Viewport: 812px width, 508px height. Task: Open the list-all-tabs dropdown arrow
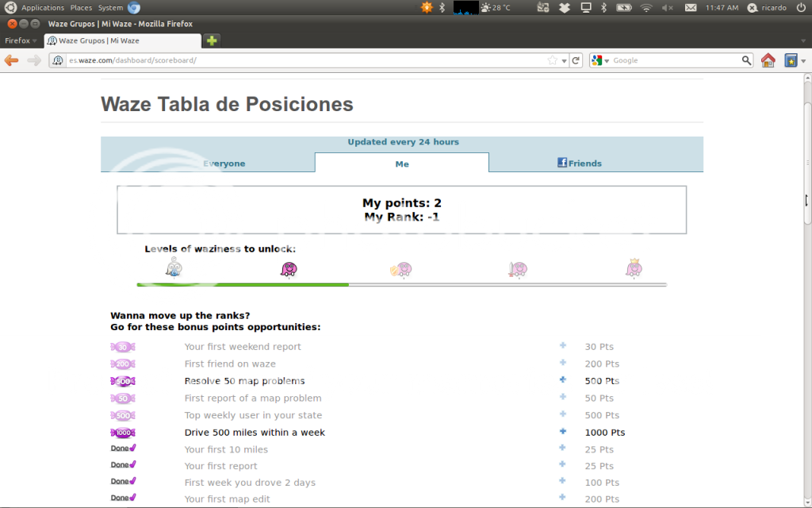(803, 40)
